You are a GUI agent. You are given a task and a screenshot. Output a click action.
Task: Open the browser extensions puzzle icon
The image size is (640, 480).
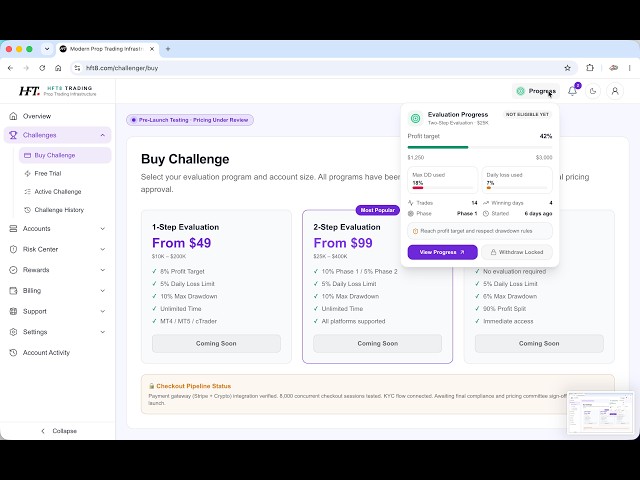[x=590, y=68]
